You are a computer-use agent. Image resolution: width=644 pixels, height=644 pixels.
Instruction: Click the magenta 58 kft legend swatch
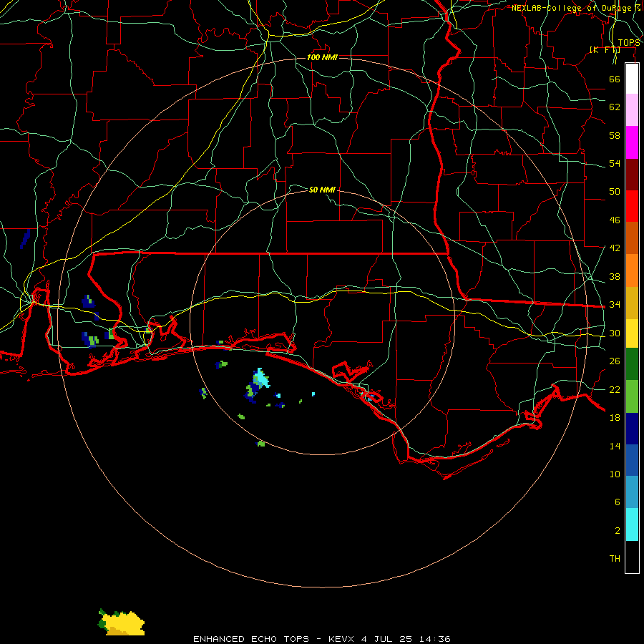pos(632,142)
